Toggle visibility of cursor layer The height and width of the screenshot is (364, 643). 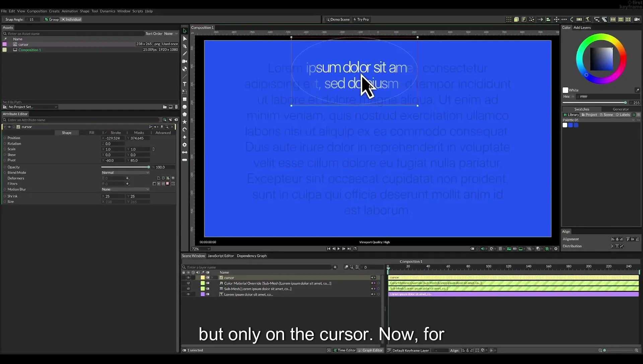tap(188, 278)
